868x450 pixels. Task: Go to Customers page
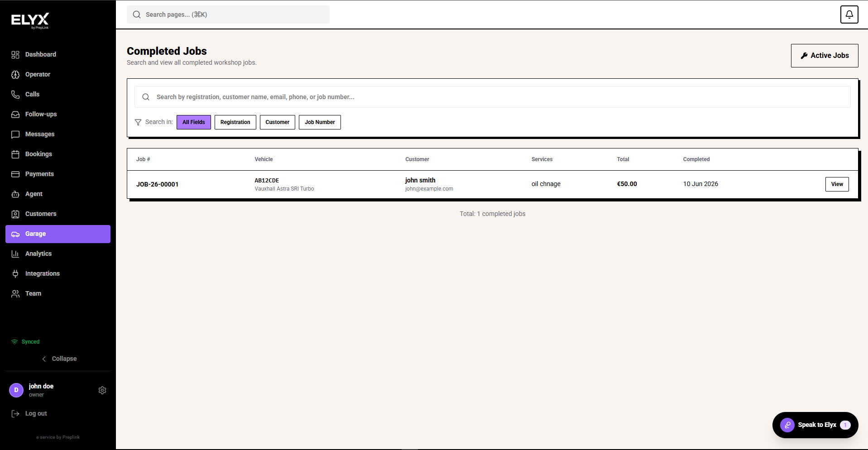pos(58,214)
